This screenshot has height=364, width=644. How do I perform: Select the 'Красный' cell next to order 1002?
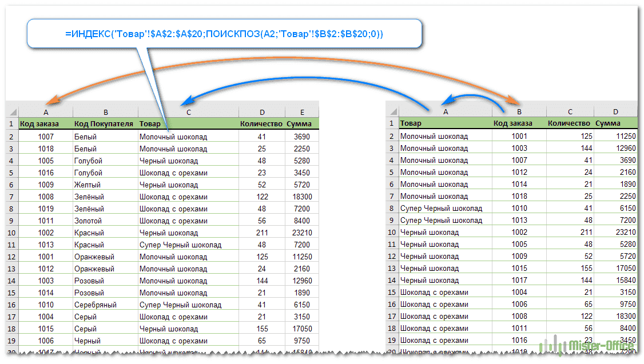pyautogui.click(x=106, y=233)
